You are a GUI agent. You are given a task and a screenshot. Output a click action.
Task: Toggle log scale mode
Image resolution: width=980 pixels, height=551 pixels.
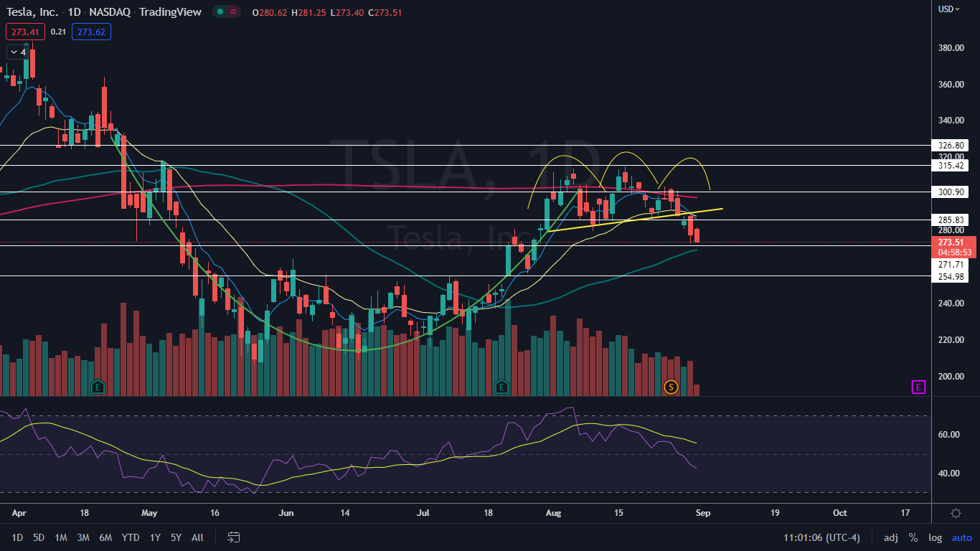[x=936, y=537]
